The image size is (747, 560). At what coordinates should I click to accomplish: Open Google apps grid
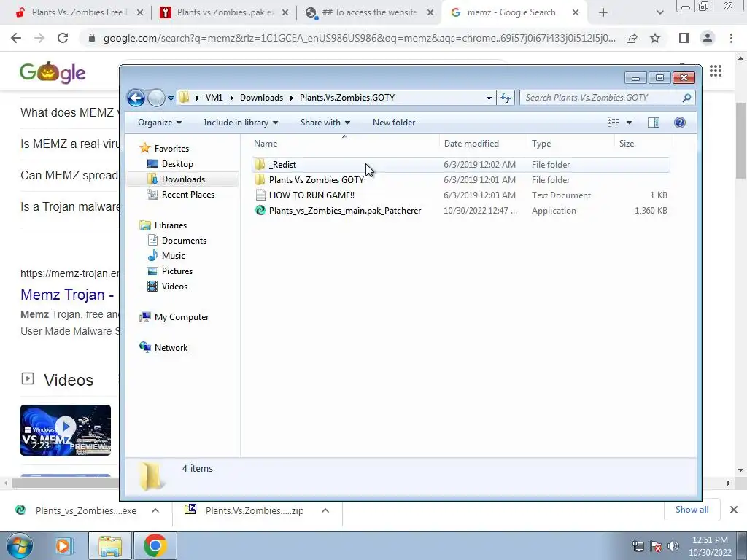pos(716,71)
